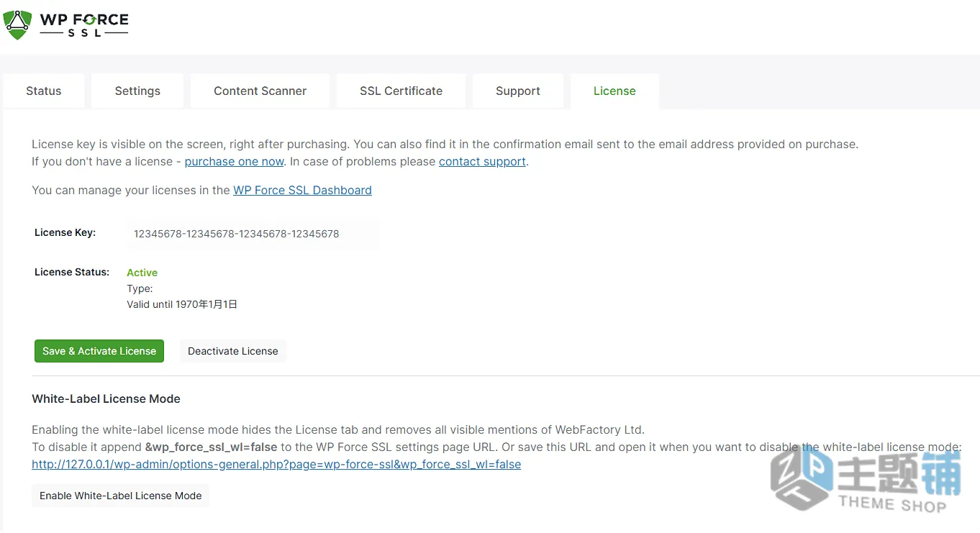Open the 'contact support' link

click(482, 161)
